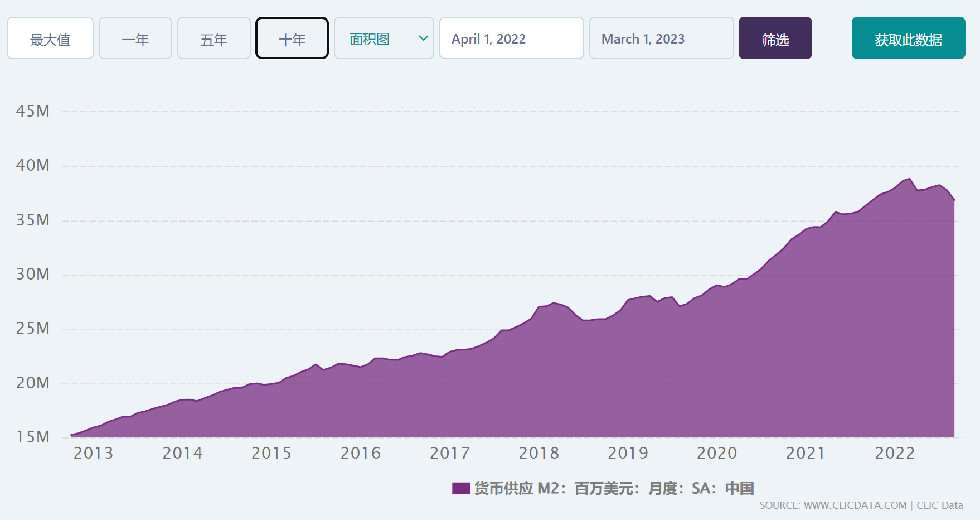
Task: Click the March 1, 2023 end date field
Action: pos(661,38)
